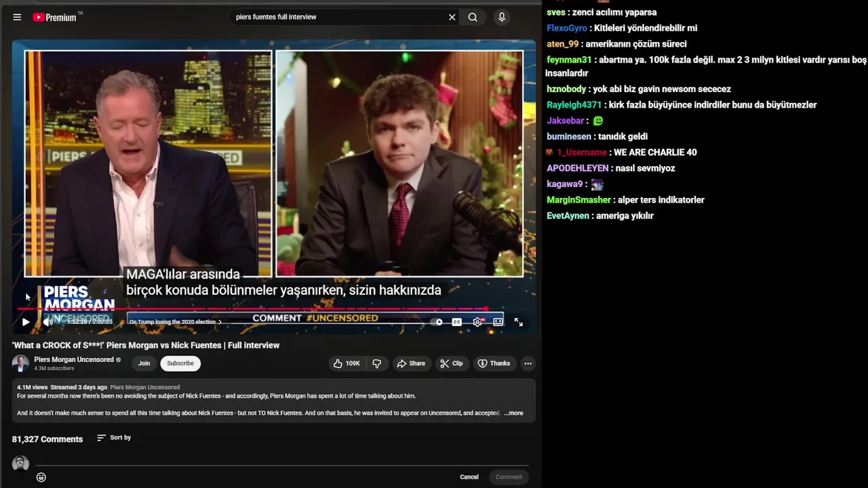Image resolution: width=868 pixels, height=488 pixels.
Task: Share the video
Action: 411,363
